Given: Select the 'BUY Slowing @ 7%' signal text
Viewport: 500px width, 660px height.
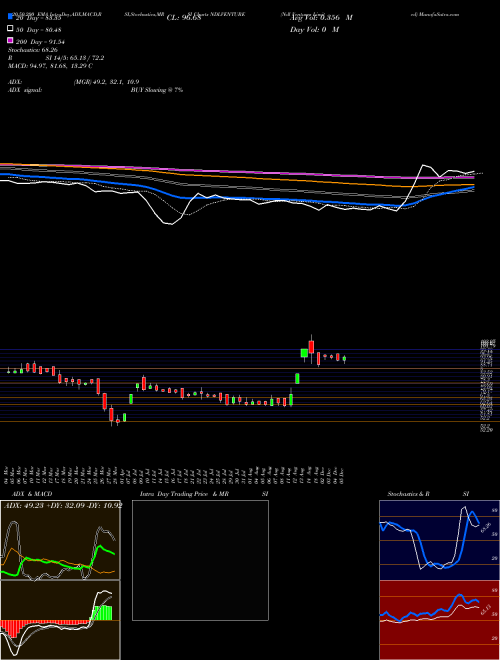Looking at the screenshot, I should [157, 90].
